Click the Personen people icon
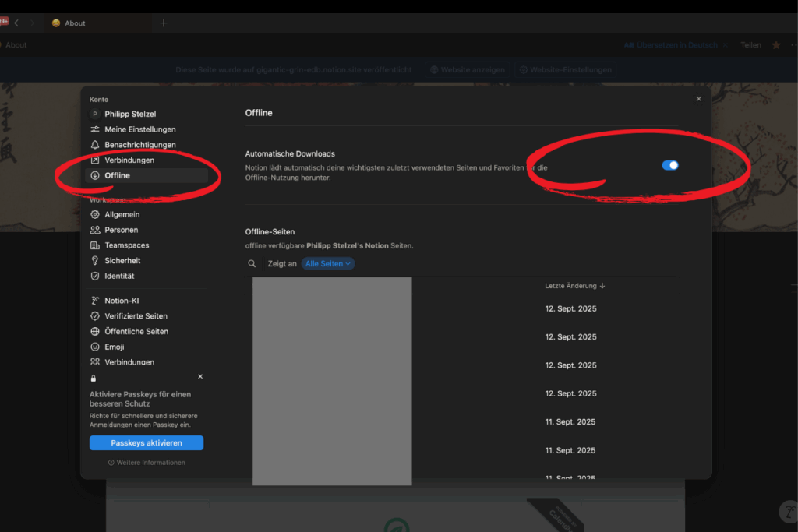Screen dimensions: 798x532 click(x=94, y=230)
